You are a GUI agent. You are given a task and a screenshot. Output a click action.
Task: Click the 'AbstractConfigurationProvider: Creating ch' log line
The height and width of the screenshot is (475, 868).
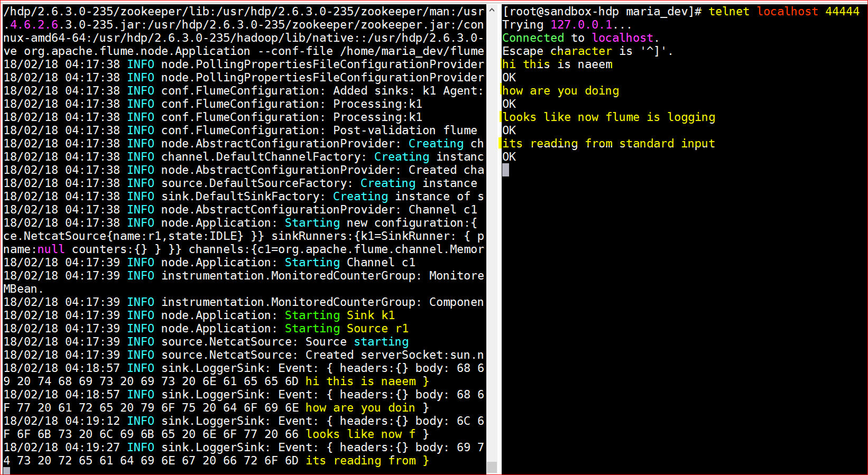coord(244,143)
